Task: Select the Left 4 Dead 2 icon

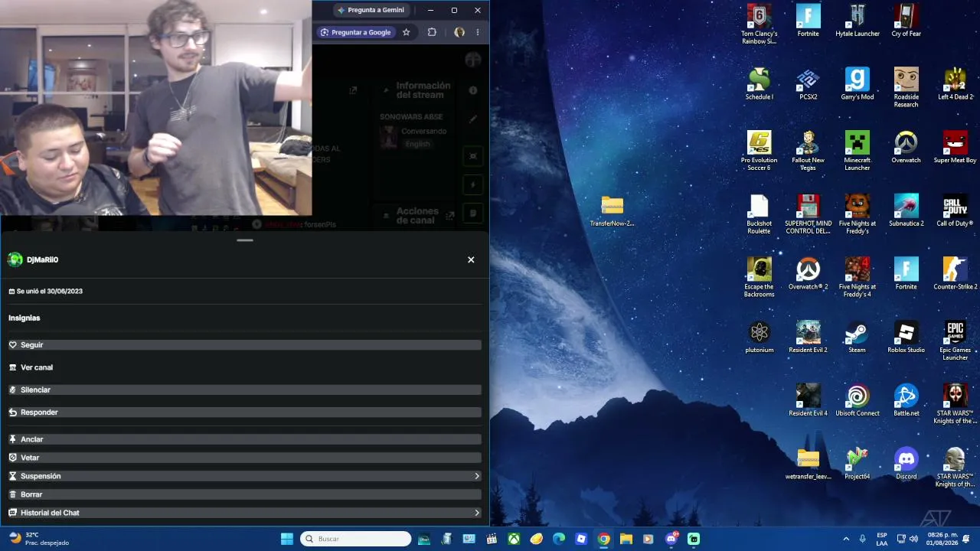Action: coord(955,84)
